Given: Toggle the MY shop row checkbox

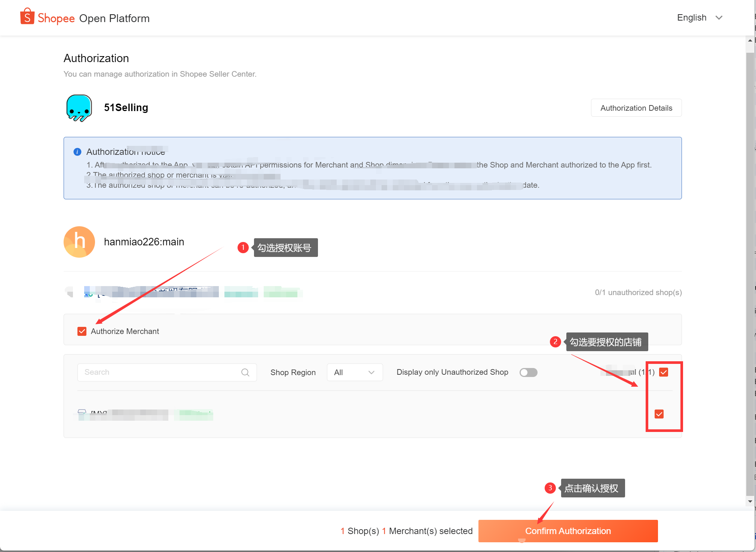Looking at the screenshot, I should 659,414.
